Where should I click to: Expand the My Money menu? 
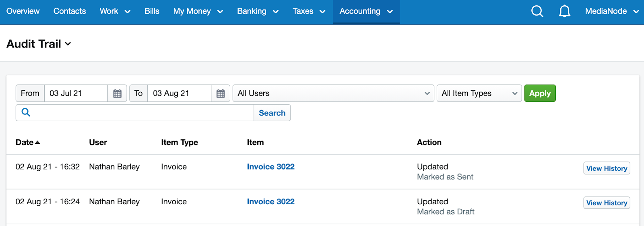tap(198, 11)
